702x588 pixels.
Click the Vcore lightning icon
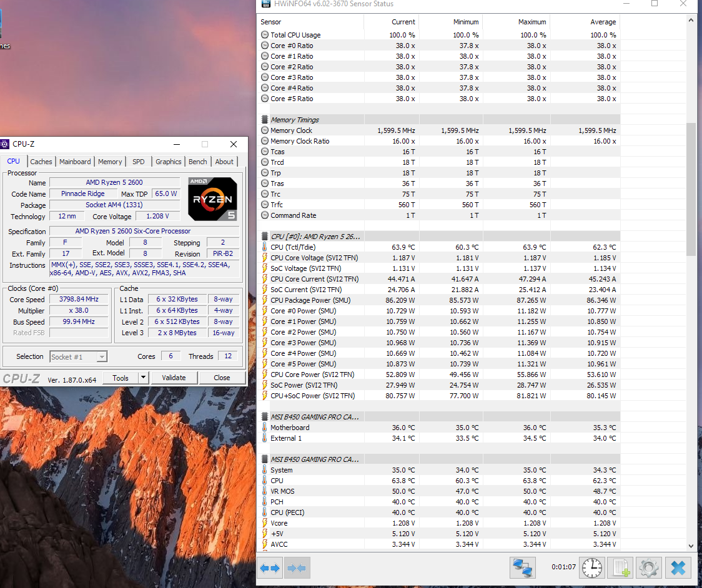click(x=265, y=523)
